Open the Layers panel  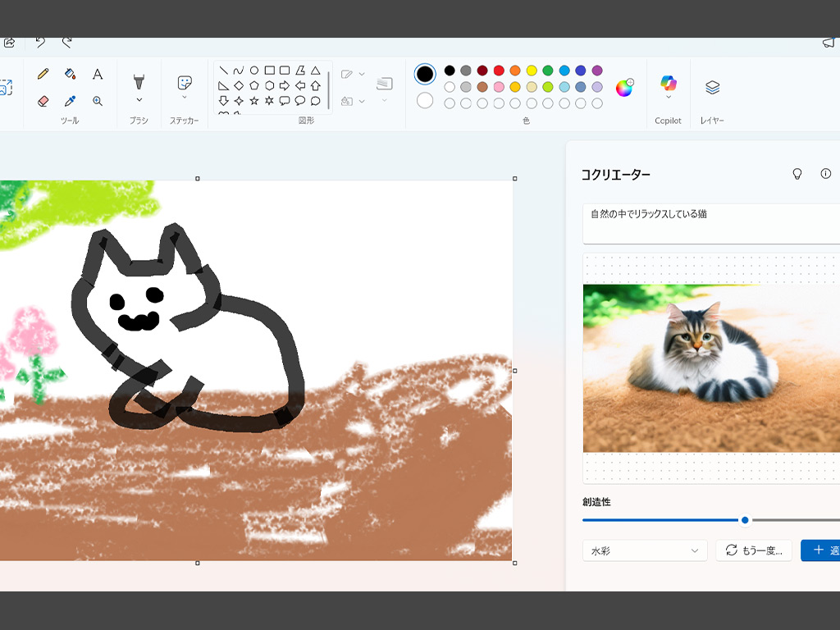[x=712, y=87]
